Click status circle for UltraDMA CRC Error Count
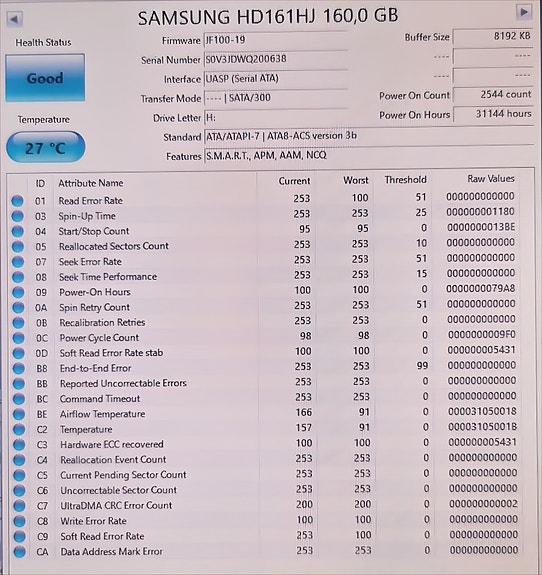 coord(19,506)
